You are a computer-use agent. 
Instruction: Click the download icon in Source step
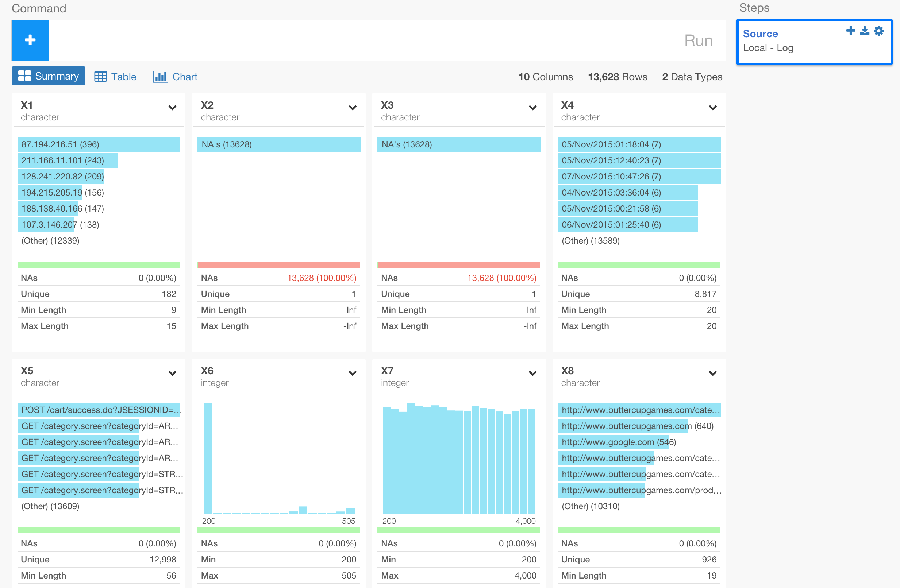865,31
